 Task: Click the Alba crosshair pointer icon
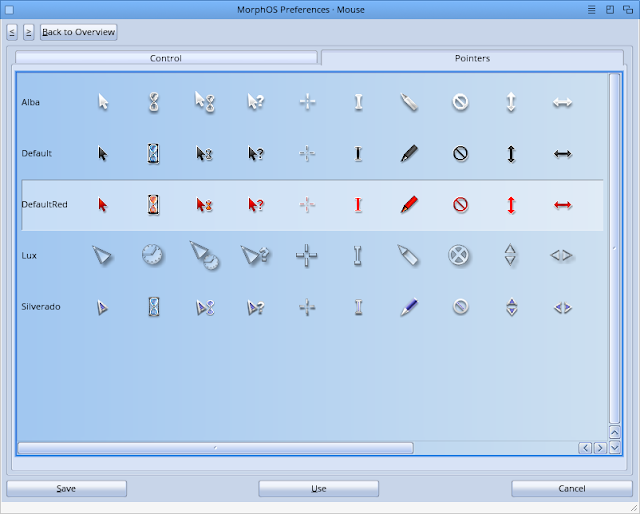point(307,102)
